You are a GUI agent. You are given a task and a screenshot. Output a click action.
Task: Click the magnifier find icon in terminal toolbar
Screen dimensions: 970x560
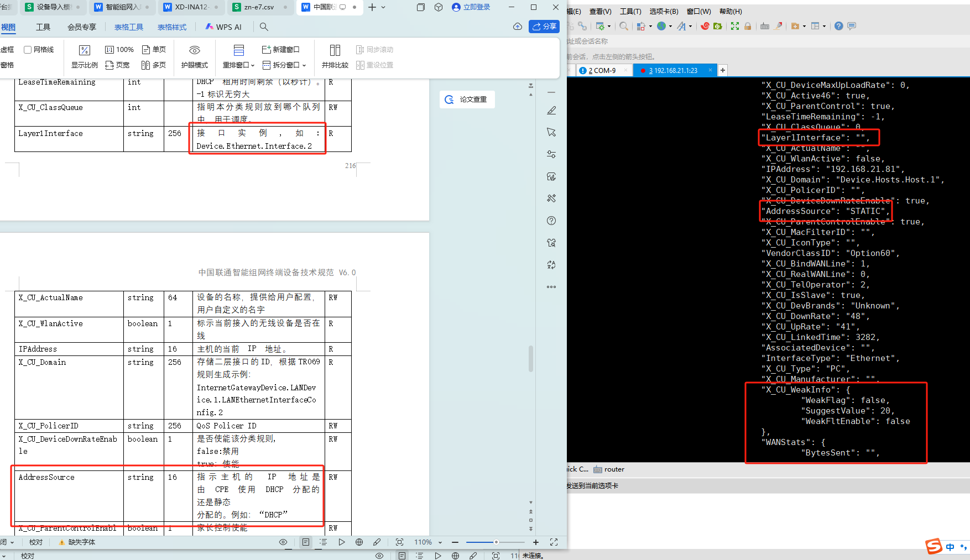[x=624, y=26]
